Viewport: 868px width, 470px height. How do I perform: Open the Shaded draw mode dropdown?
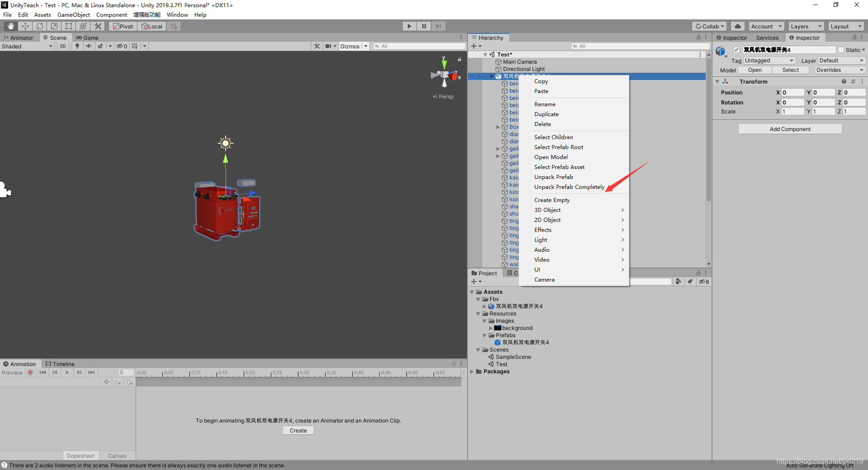[x=27, y=46]
